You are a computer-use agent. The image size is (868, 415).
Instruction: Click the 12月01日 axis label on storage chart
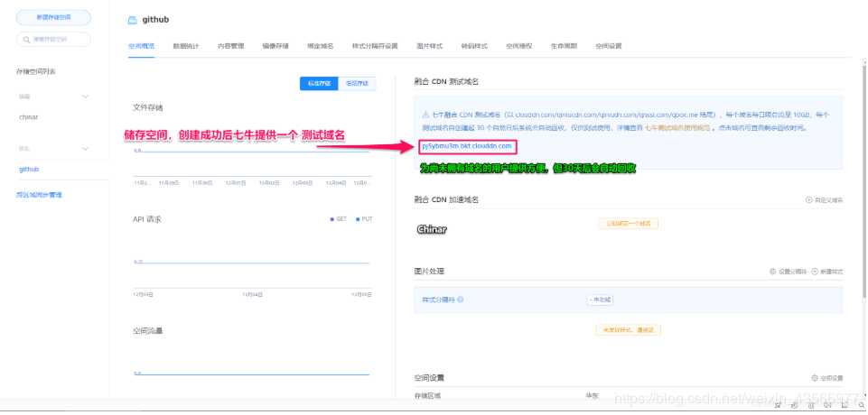[x=236, y=182]
